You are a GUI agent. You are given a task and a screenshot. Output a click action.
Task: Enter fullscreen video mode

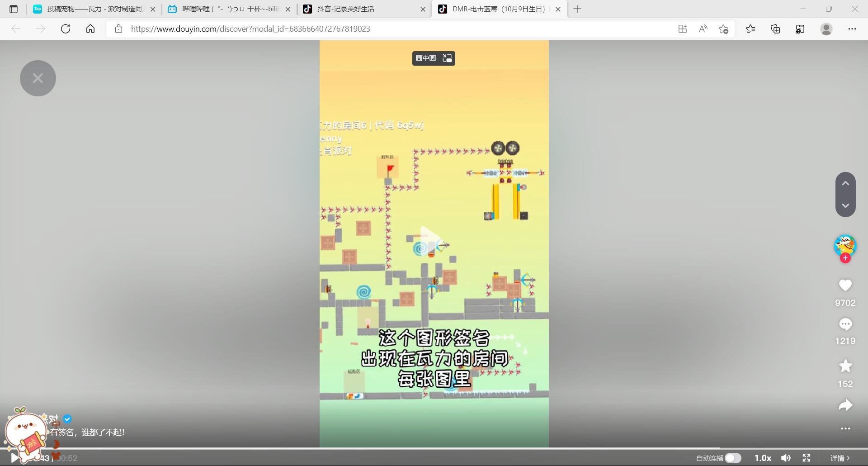[807, 458]
